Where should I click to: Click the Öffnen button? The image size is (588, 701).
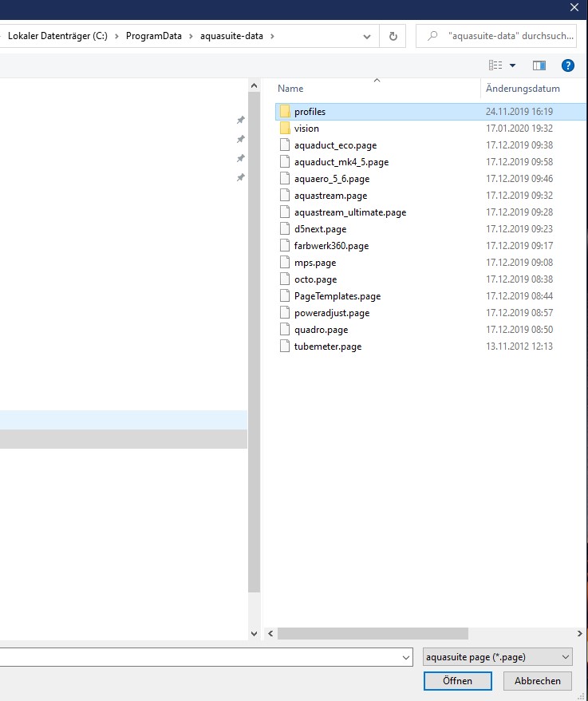(458, 681)
